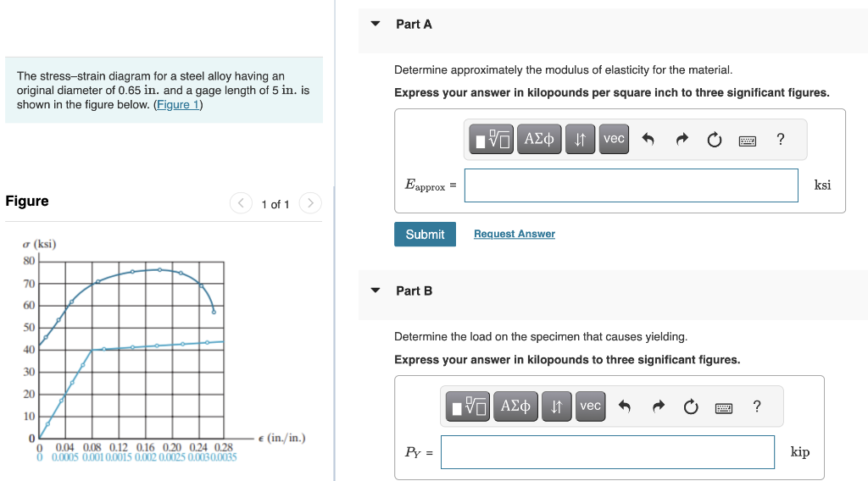Screen dimensions: 868x481
Task: Click the redo arrow in Part A
Action: click(x=682, y=140)
